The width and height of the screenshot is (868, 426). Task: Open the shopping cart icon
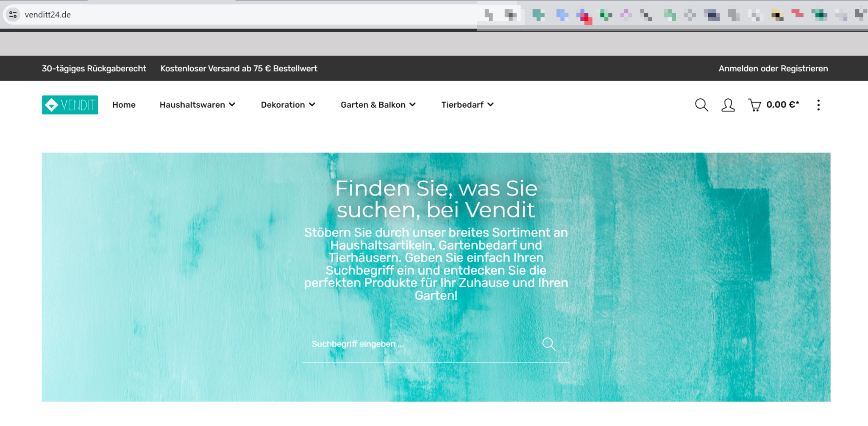(x=754, y=105)
